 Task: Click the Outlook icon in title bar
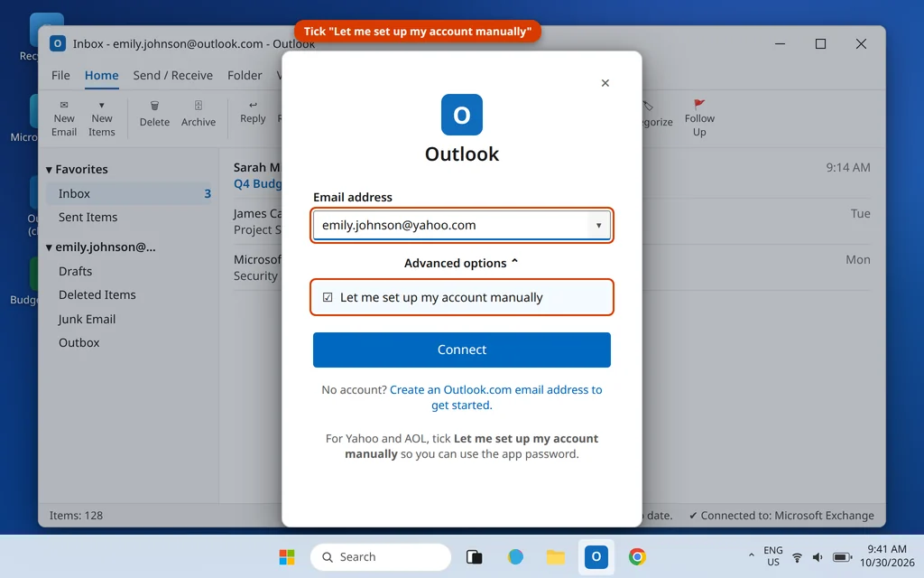point(58,43)
